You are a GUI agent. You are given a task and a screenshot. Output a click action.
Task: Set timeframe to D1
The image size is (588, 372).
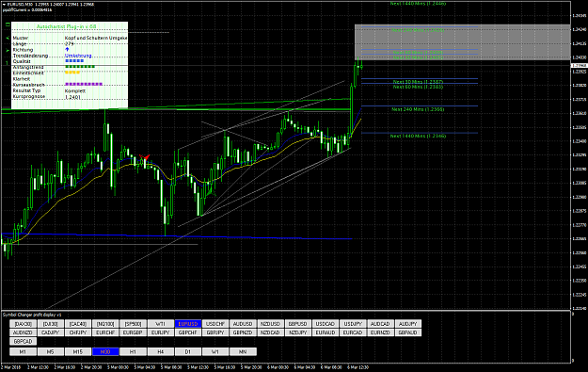pyautogui.click(x=188, y=351)
